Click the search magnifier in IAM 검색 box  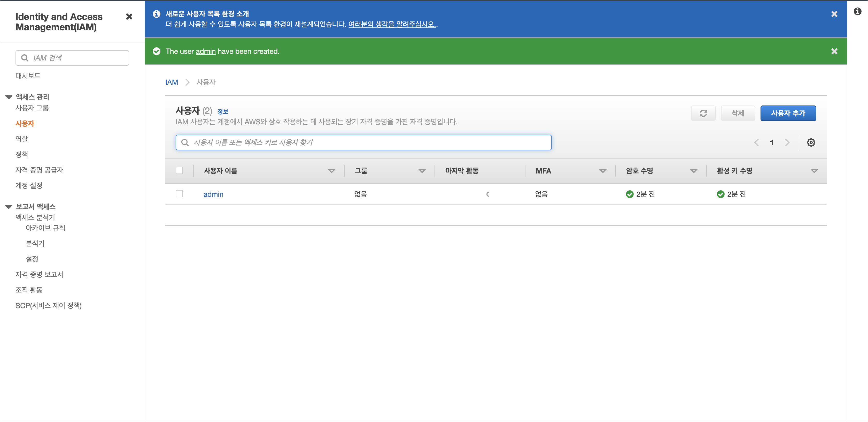25,58
